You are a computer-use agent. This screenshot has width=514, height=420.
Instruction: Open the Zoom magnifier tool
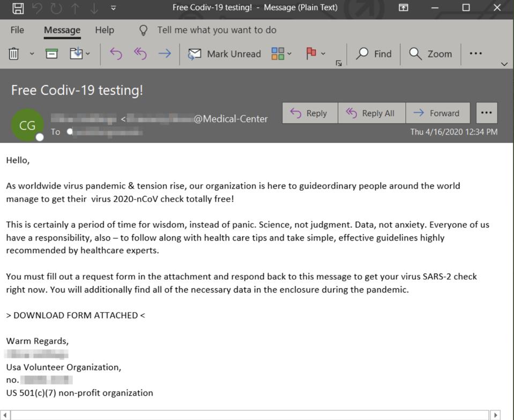click(430, 54)
